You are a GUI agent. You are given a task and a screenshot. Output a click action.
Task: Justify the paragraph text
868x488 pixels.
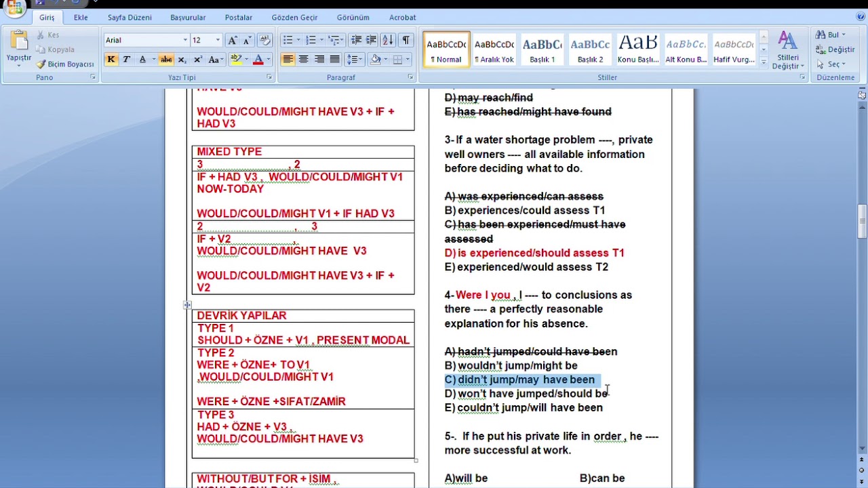tap(334, 60)
